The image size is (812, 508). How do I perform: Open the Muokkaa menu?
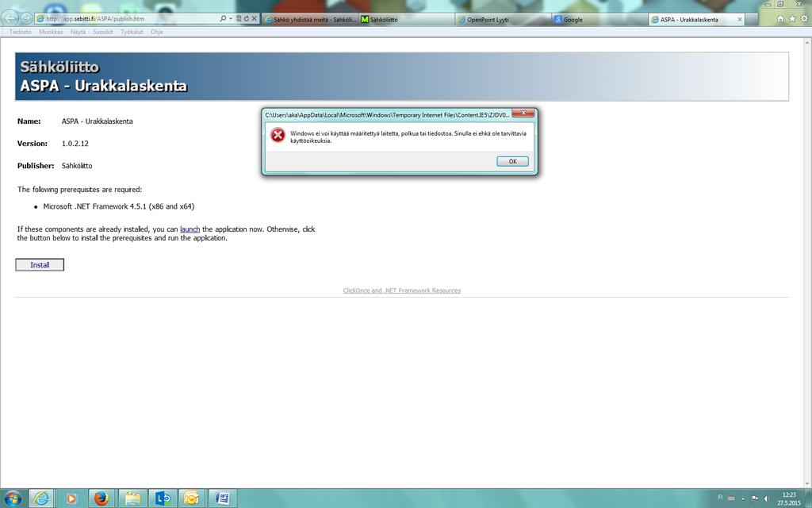[51, 32]
